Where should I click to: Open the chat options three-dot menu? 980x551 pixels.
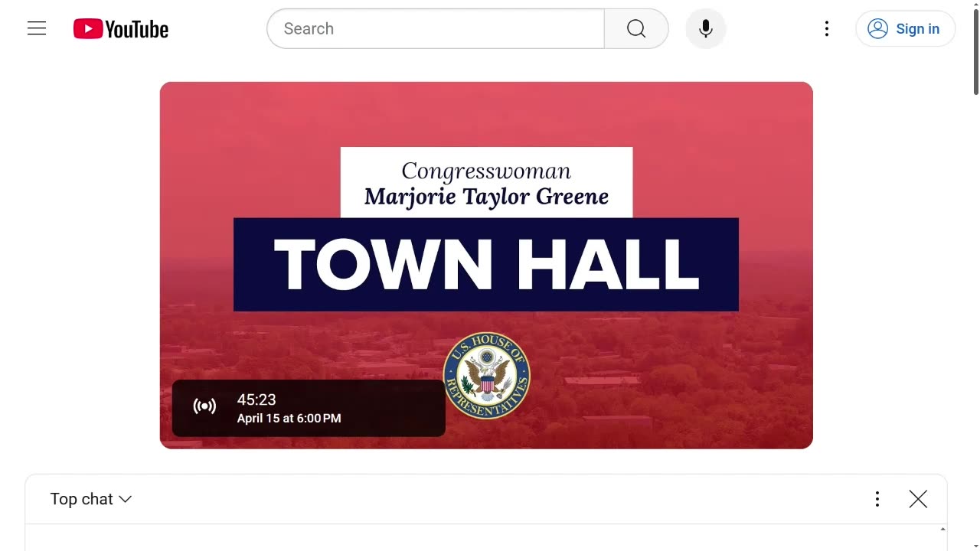877,499
